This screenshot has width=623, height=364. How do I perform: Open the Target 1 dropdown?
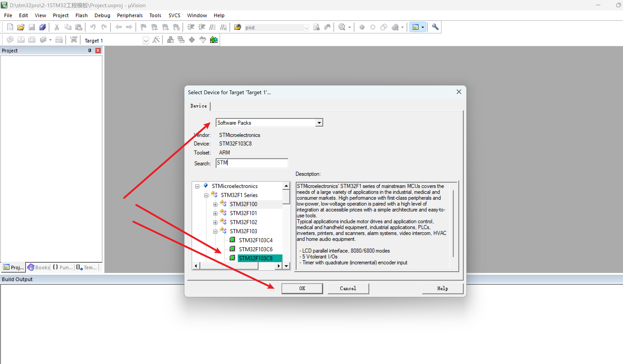(146, 40)
